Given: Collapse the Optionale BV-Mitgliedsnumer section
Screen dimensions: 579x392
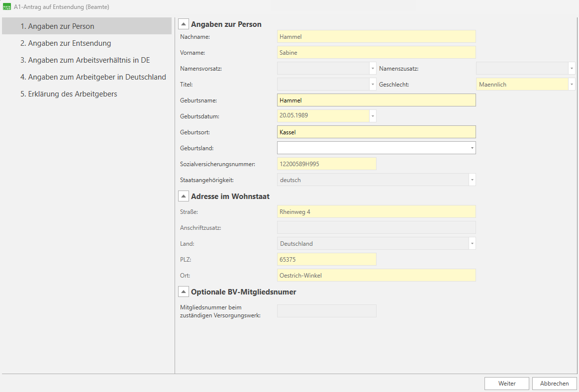Looking at the screenshot, I should coord(184,292).
